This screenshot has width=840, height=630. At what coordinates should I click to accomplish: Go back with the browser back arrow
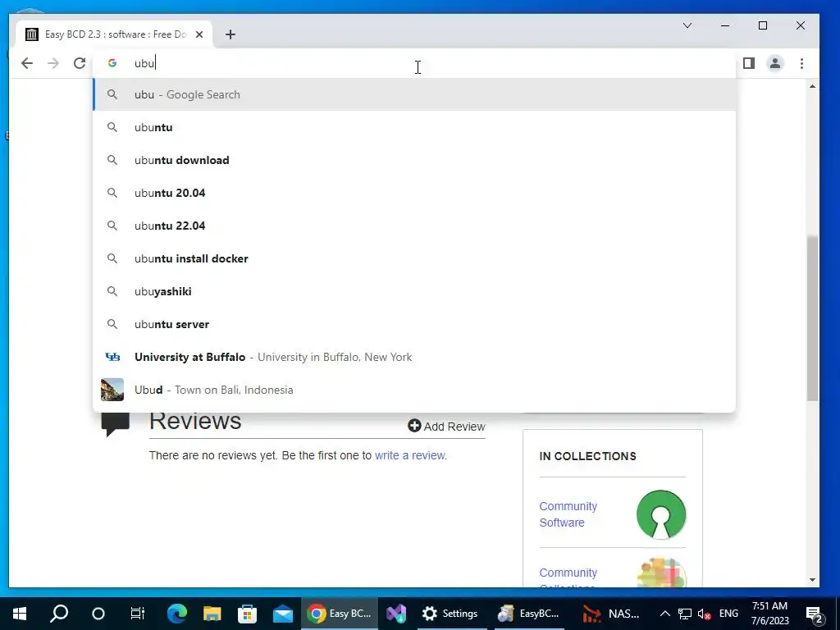click(27, 63)
